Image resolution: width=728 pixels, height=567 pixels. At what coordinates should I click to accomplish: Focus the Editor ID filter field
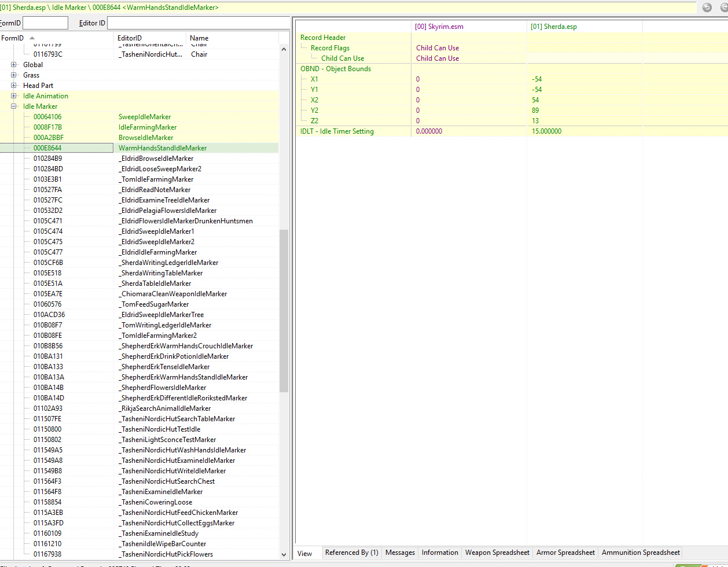198,23
